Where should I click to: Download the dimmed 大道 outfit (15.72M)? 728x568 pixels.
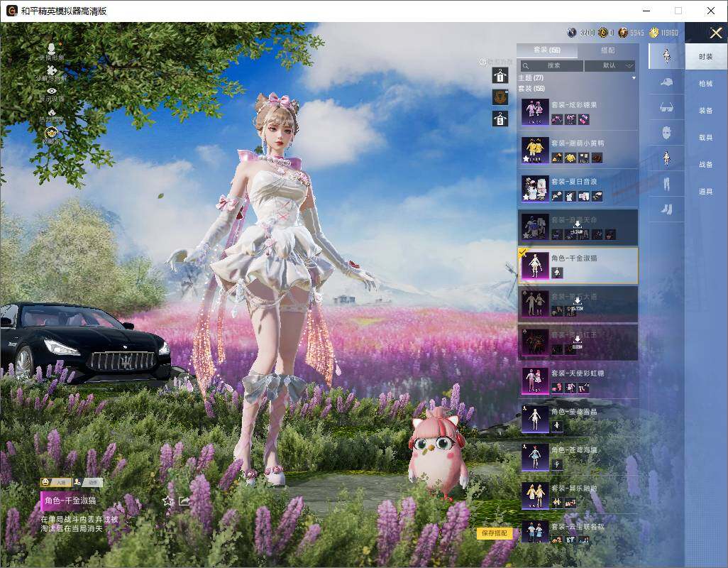click(578, 303)
